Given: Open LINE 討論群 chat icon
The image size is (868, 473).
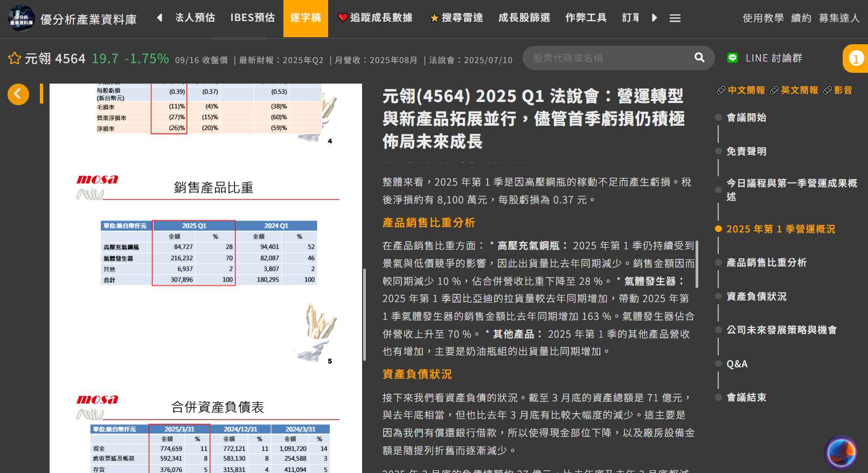Looking at the screenshot, I should 732,58.
